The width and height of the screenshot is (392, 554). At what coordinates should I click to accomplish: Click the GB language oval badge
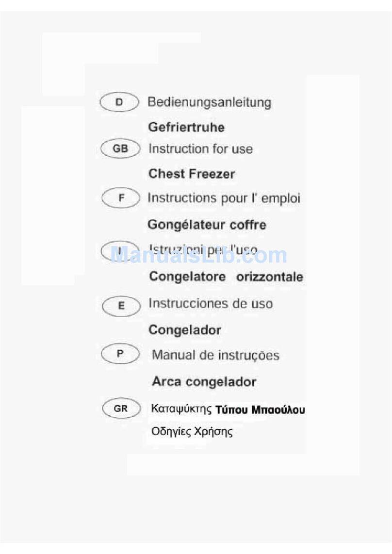pos(120,148)
